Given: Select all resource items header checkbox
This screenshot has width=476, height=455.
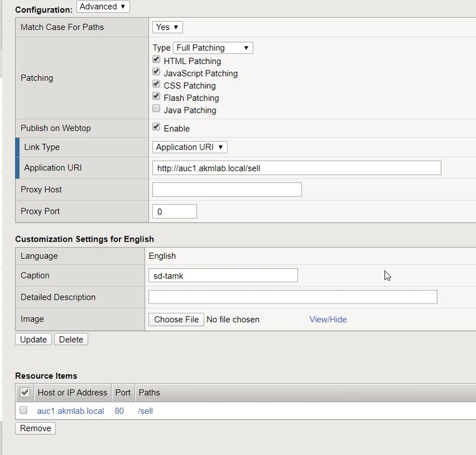Looking at the screenshot, I should (x=25, y=393).
